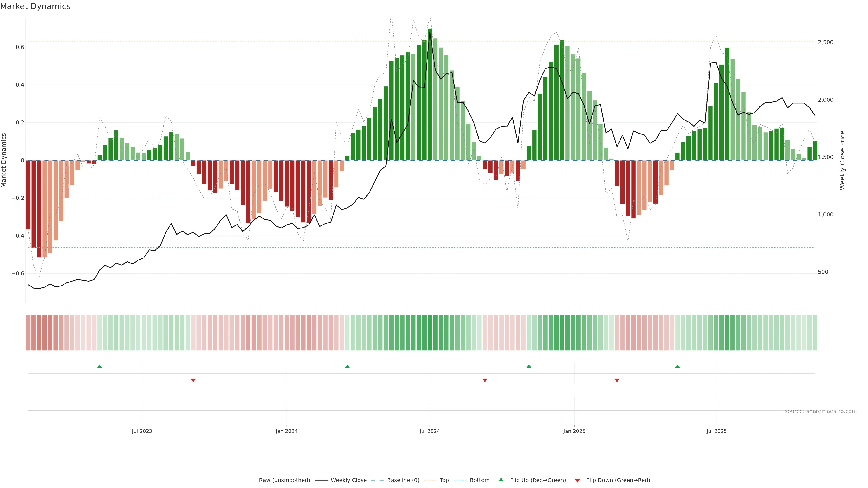Click red flip-down triangle after Jul 2023
This screenshot has width=868, height=488.
pos(193,380)
